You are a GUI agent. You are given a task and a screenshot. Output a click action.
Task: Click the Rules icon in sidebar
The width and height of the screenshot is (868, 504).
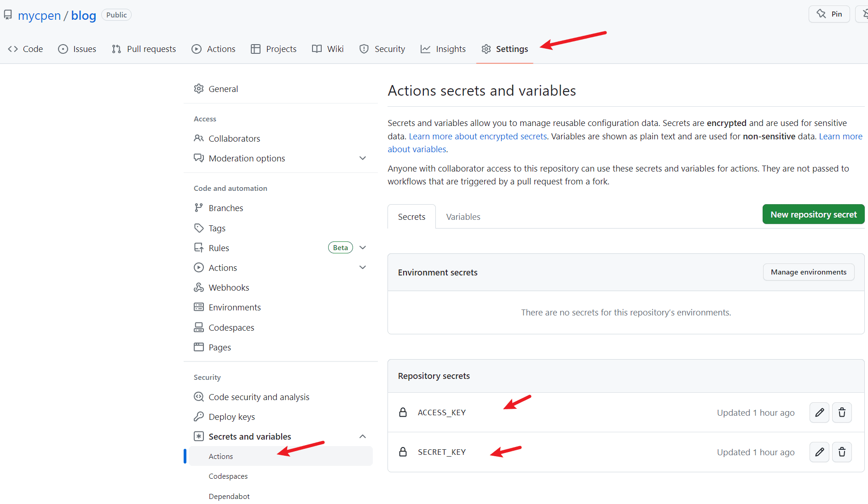199,248
